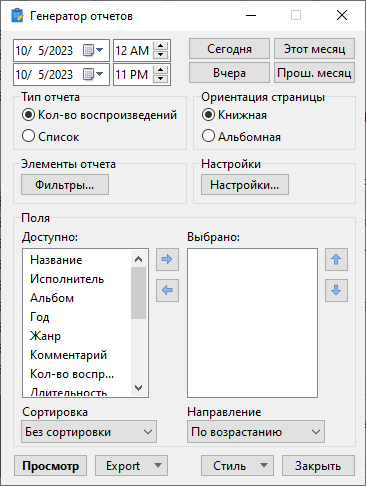The width and height of the screenshot is (366, 486).
Task: Select the Список report type
Action: click(x=51, y=136)
